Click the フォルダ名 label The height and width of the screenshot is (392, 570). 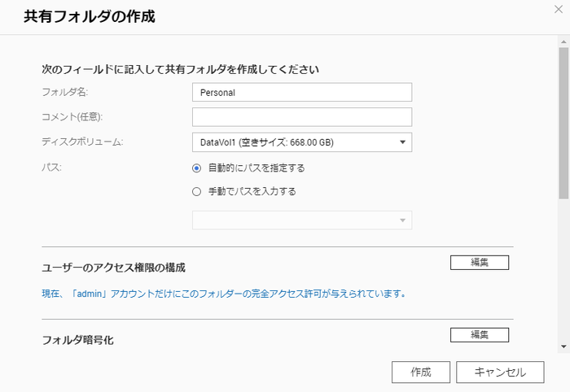65,92
